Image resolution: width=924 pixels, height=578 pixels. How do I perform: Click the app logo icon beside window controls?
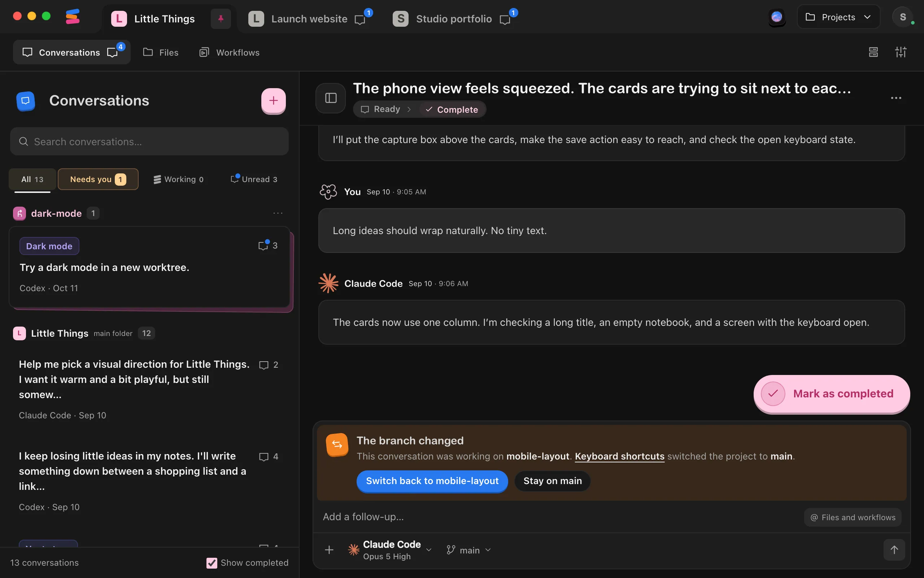click(x=73, y=17)
